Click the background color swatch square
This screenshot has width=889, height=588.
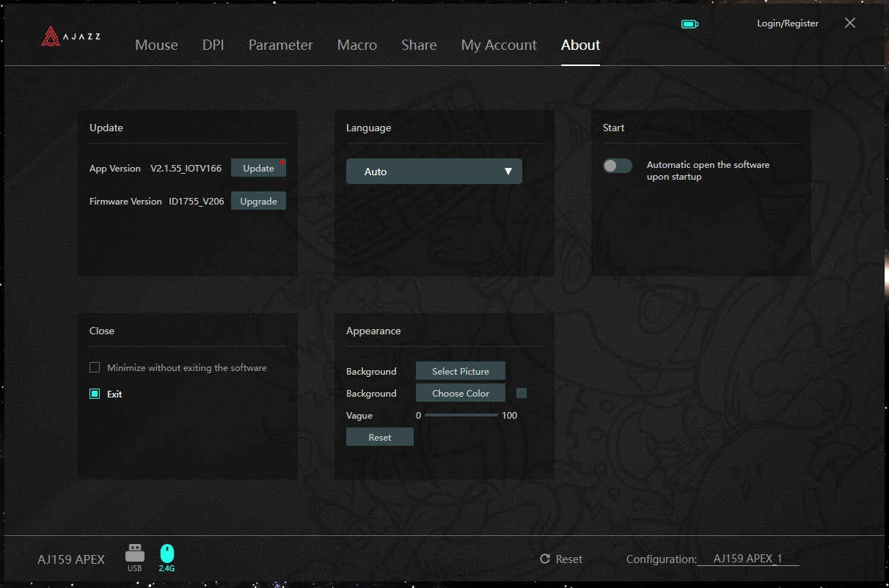pyautogui.click(x=522, y=393)
